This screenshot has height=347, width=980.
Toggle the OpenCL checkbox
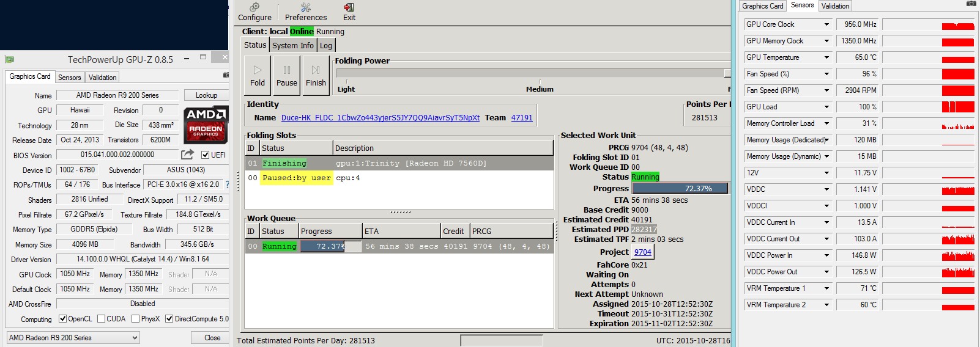(62, 319)
